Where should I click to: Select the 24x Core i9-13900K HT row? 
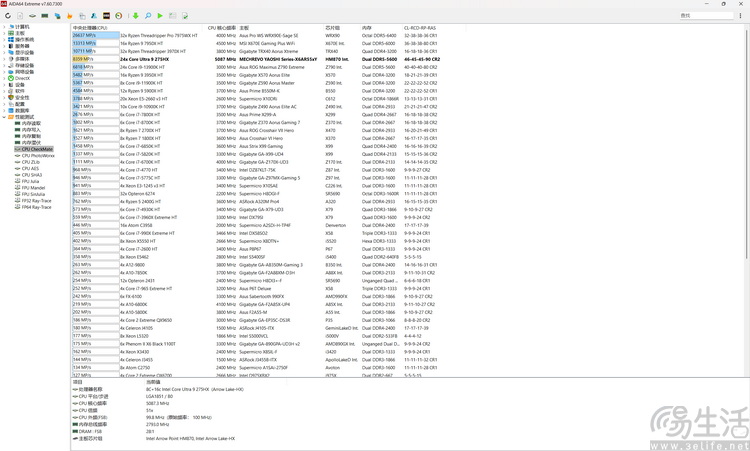256,67
